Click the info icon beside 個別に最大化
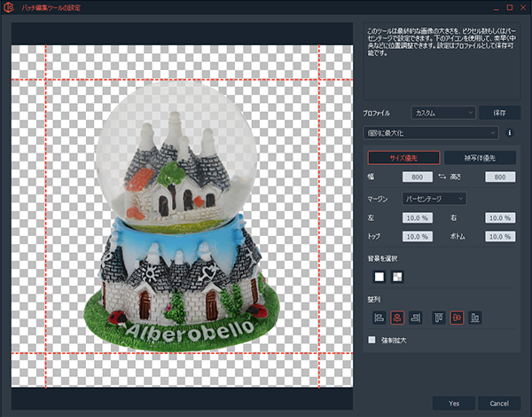This screenshot has width=532, height=417. 510,133
